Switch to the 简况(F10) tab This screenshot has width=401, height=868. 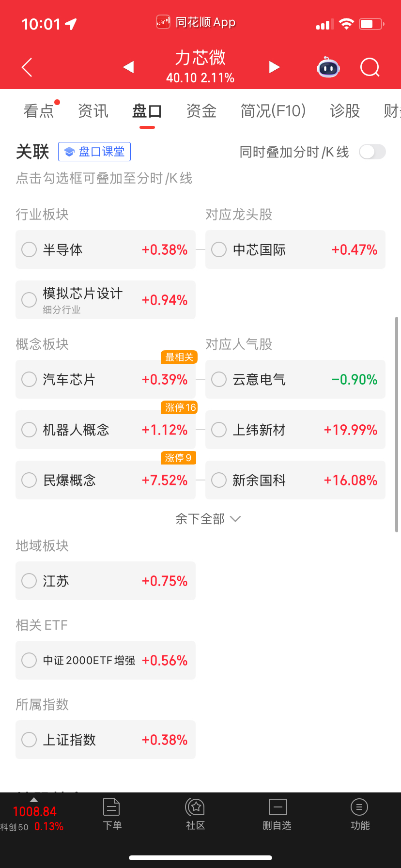pos(273,111)
